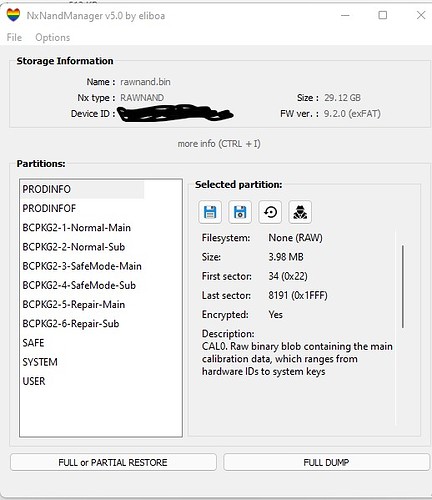Viewport: 432px width, 500px height.
Task: Click the FULL DUMP button
Action: coord(326,462)
